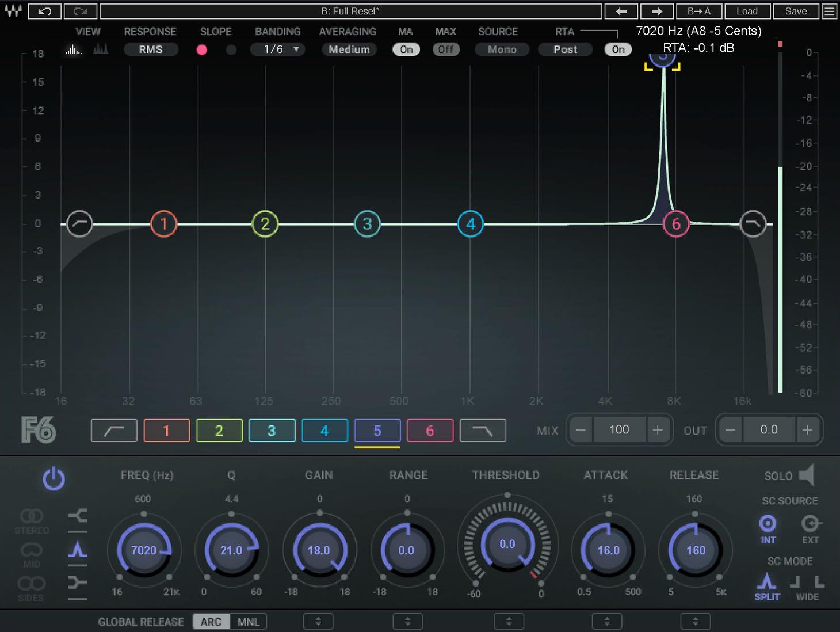
Task: Choose INT sidechain source icon
Action: tap(768, 523)
